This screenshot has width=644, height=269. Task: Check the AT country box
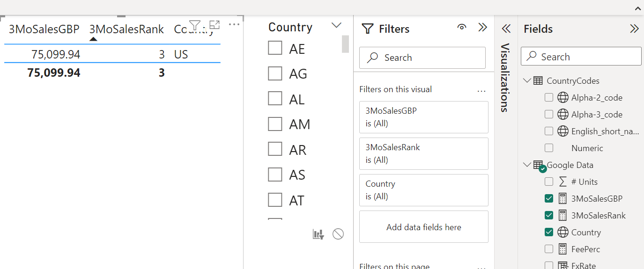click(275, 199)
